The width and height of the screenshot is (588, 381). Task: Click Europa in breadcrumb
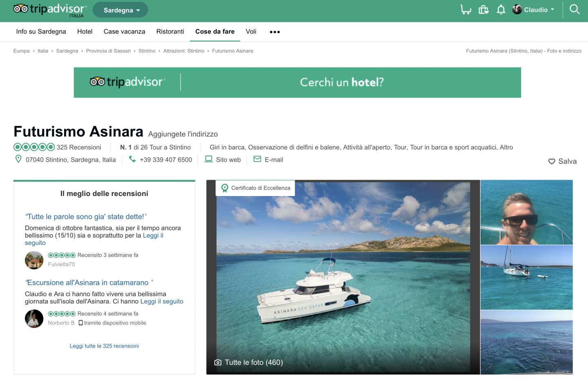tap(21, 51)
